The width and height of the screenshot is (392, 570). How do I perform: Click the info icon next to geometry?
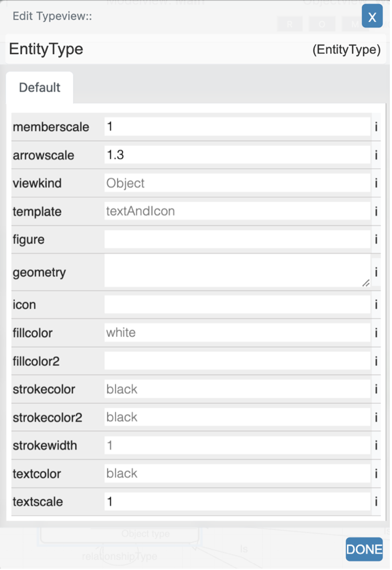pyautogui.click(x=376, y=272)
